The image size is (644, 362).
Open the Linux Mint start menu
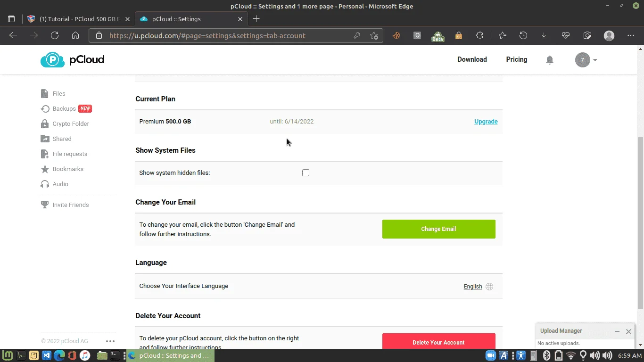8,355
